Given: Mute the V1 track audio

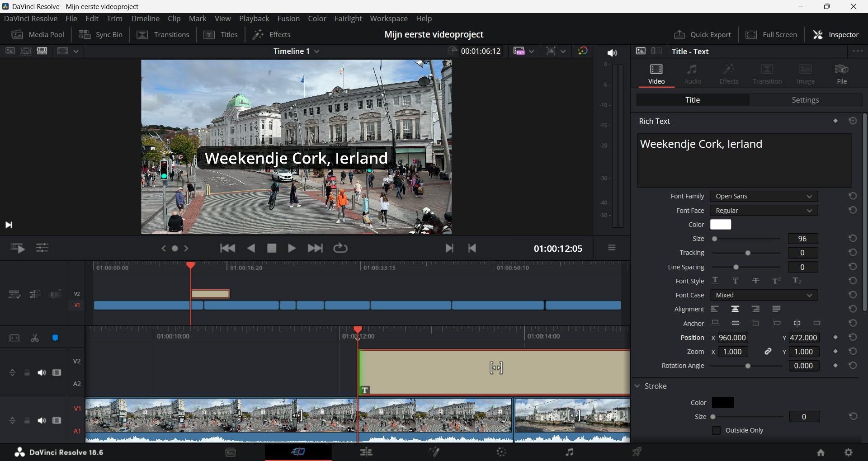Looking at the screenshot, I should click(x=42, y=420).
